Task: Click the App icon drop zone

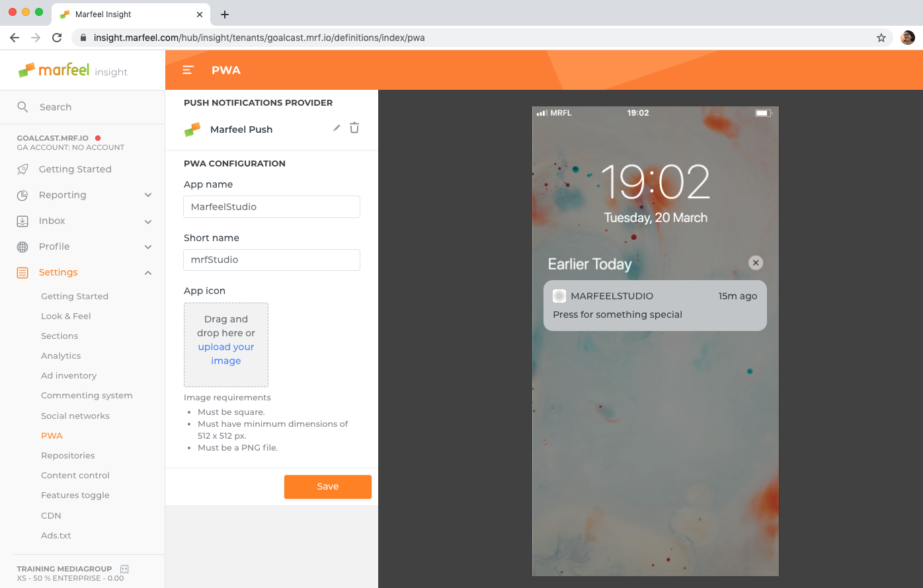Action: click(x=226, y=345)
